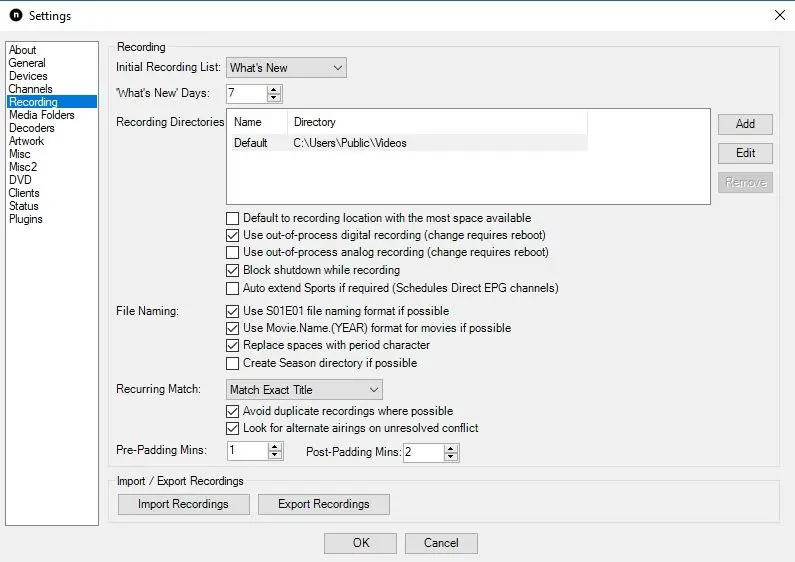795x562 pixels.
Task: Enable Auto extend Sports if required
Action: (232, 289)
